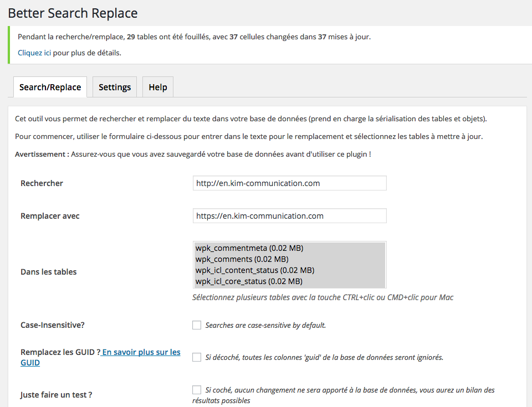Open the Help tab
This screenshot has width=532, height=407.
click(x=158, y=87)
